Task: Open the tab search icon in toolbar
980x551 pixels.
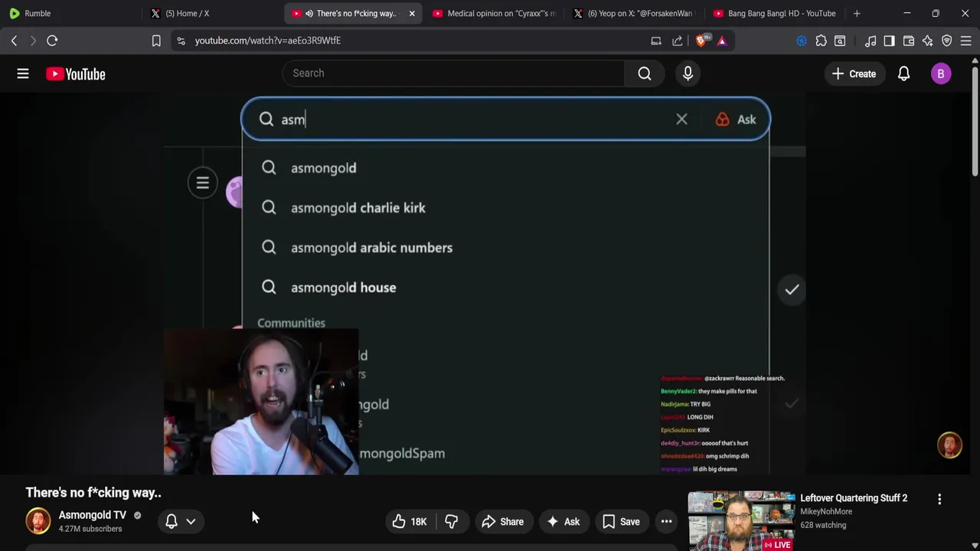Action: click(x=840, y=41)
